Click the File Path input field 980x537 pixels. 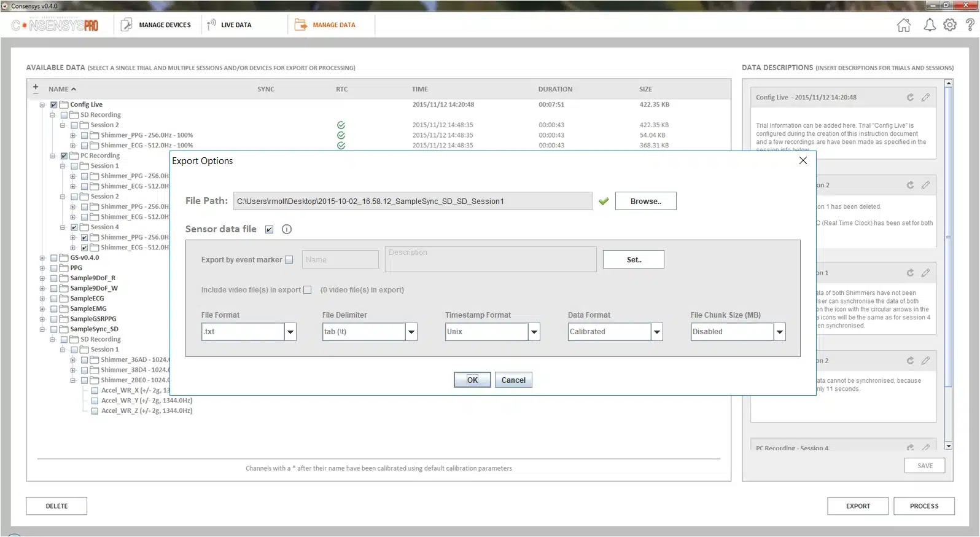(413, 201)
